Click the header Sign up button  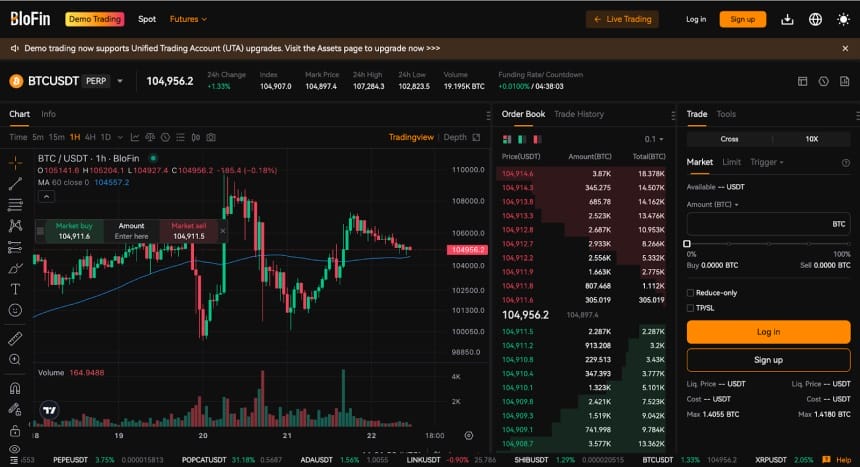(743, 19)
